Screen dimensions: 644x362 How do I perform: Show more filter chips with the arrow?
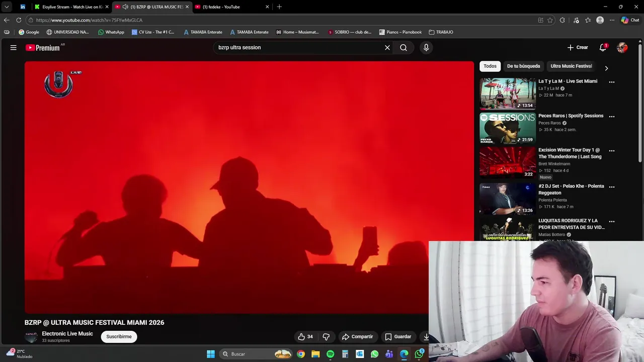(606, 68)
